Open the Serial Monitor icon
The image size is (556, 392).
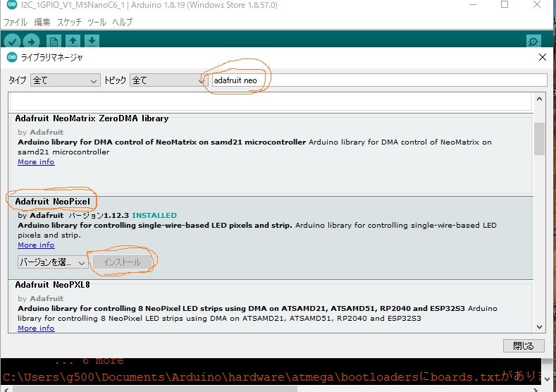pos(533,42)
